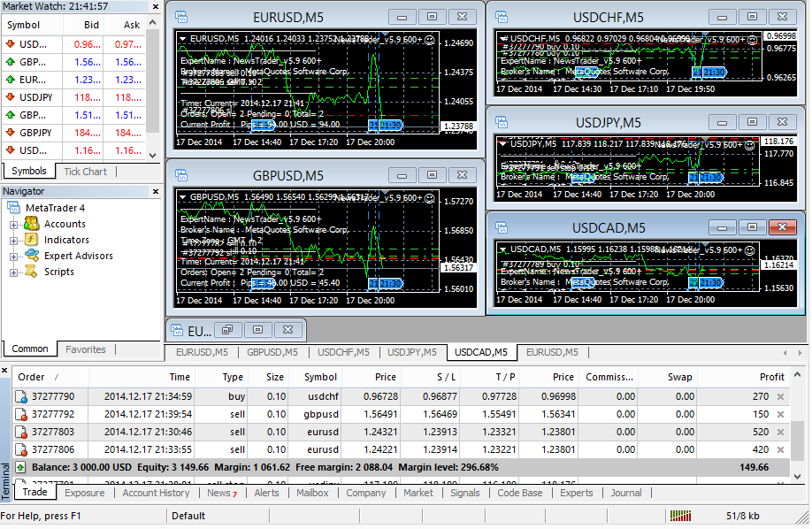Open the Account History tab
The height and width of the screenshot is (529, 812).
[156, 493]
